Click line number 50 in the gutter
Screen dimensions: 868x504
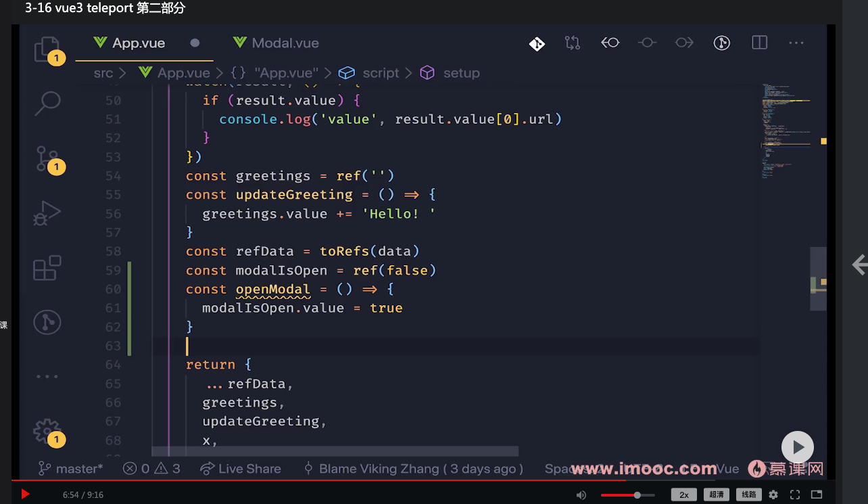tap(113, 100)
